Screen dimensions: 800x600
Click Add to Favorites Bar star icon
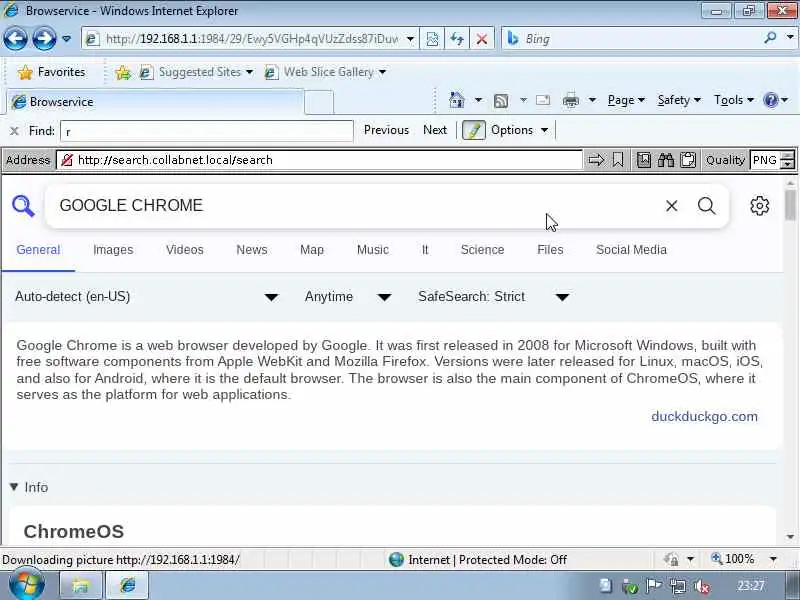[123, 72]
